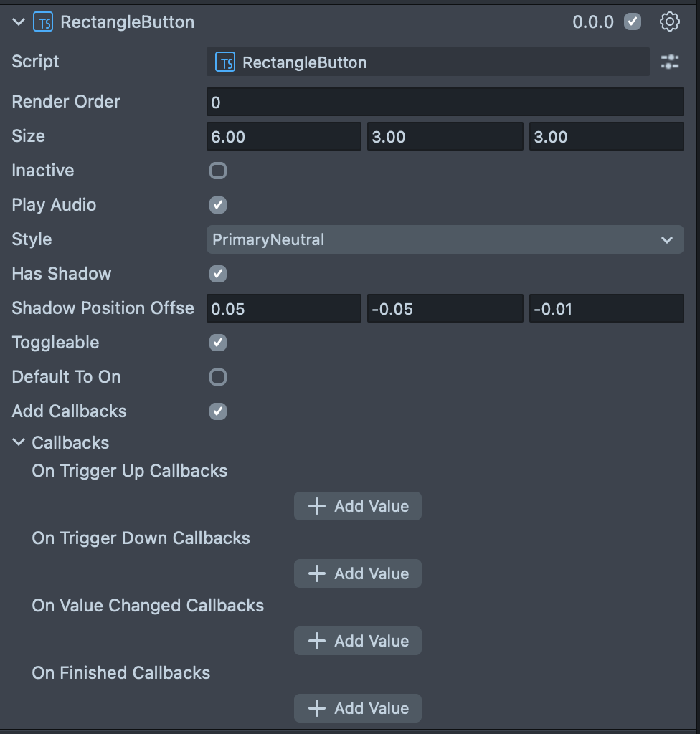Add Value to On Value Changed Callbacks
The image size is (700, 734).
click(x=357, y=641)
